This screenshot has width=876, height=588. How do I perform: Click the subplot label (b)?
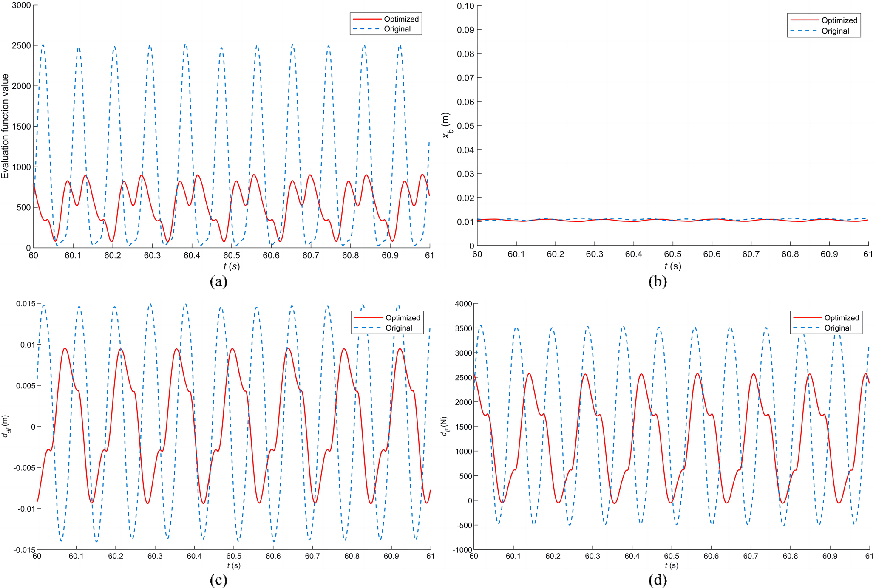click(658, 281)
